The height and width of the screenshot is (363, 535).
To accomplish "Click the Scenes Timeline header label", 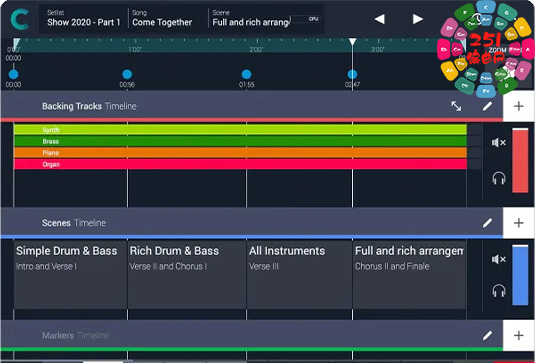I will pos(74,223).
